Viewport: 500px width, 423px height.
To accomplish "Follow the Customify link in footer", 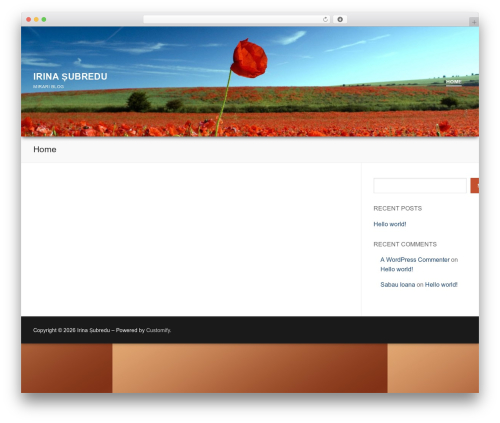I will tap(158, 330).
